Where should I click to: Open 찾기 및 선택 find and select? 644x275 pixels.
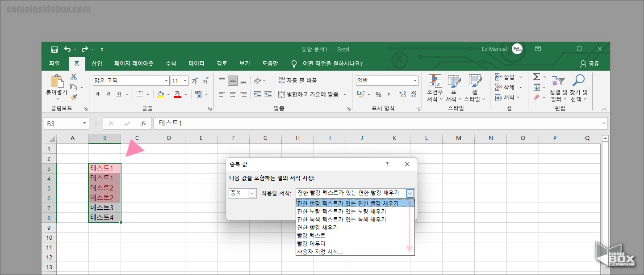[579, 89]
